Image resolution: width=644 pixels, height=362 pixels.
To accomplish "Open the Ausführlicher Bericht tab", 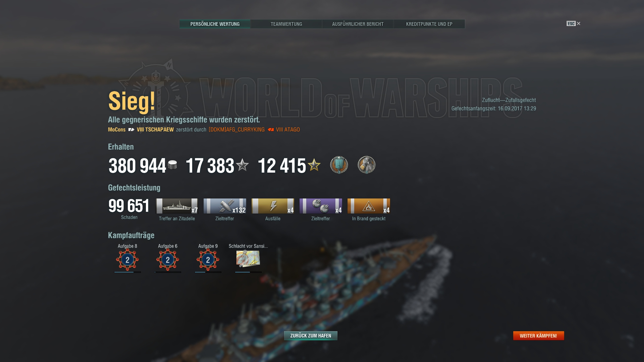I will point(358,24).
